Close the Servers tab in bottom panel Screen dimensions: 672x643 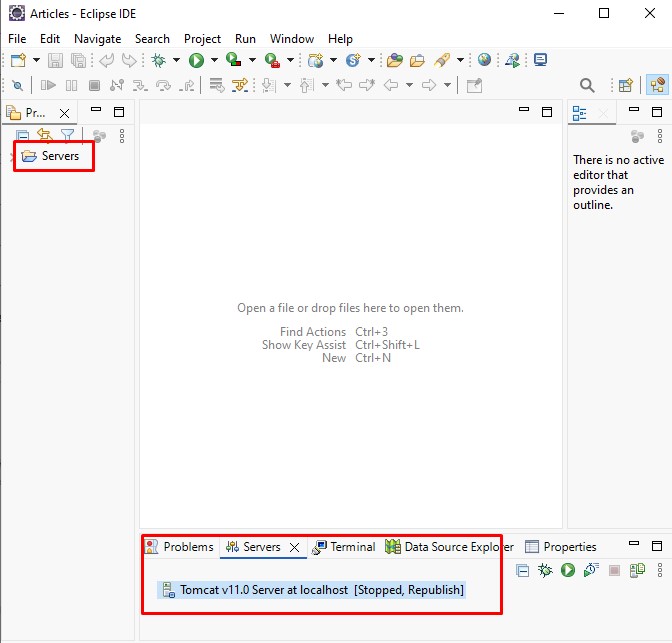(294, 547)
